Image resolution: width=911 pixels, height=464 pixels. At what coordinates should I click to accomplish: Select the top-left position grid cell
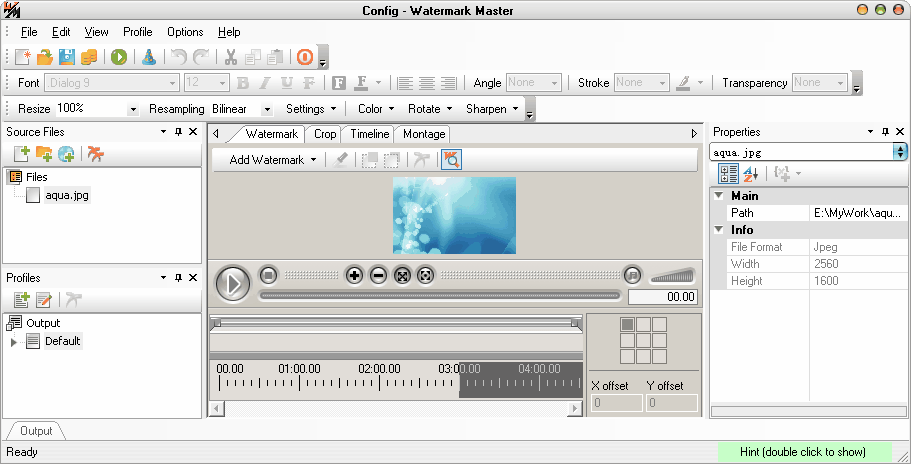627,325
